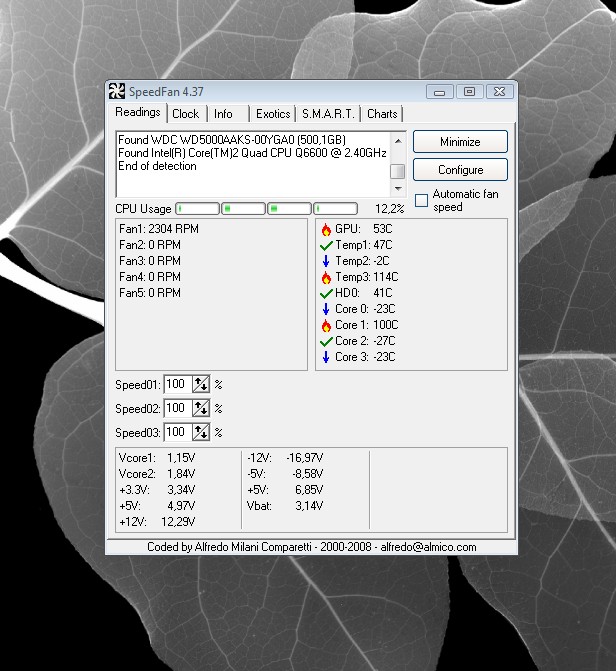Click the flame icon next to Core 1
The width and height of the screenshot is (616, 671).
(326, 326)
